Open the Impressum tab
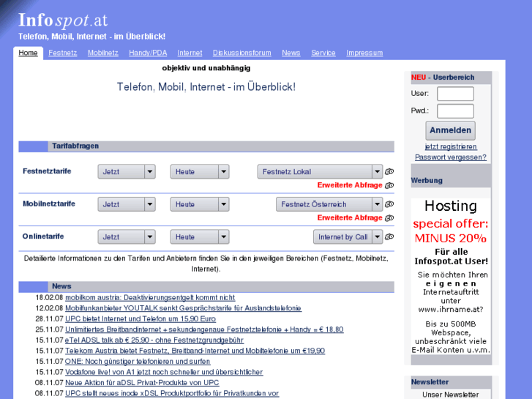Image resolution: width=532 pixels, height=399 pixels. coord(364,53)
